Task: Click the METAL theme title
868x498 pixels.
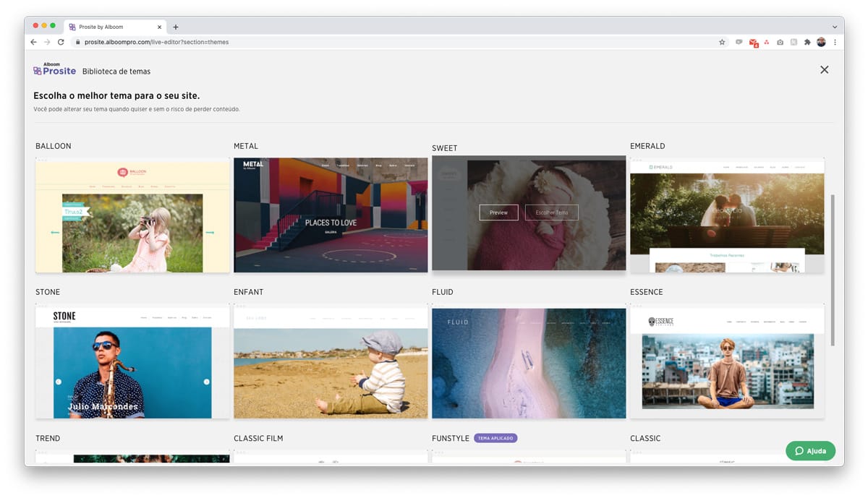Action: pyautogui.click(x=246, y=146)
